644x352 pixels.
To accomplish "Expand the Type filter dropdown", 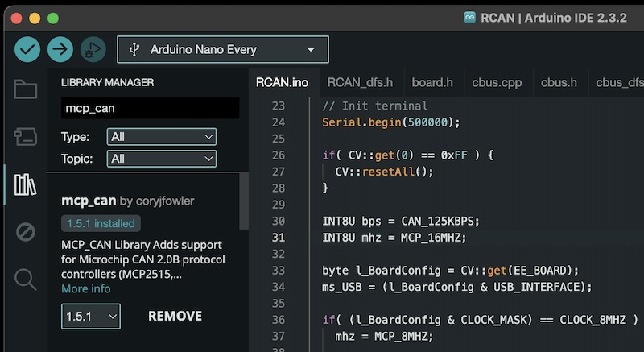I will [x=162, y=137].
